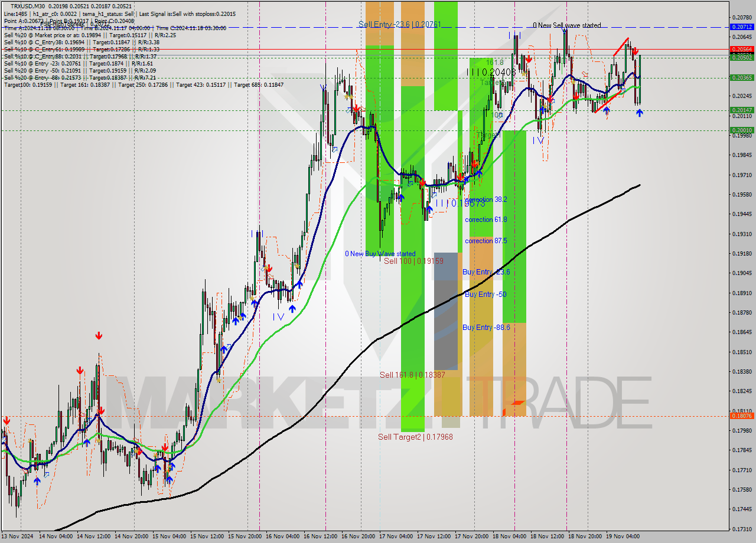Click the 0.19710 price axis value
Viewport: 756px width, 543px height.
pos(742,175)
